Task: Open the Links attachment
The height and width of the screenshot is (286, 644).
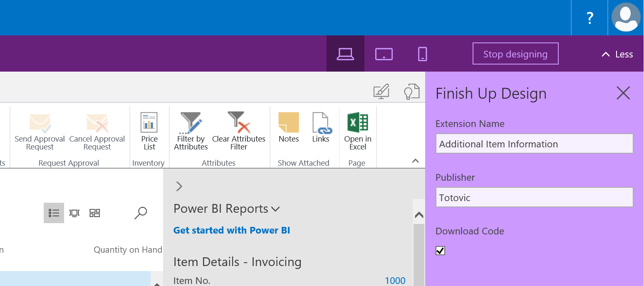Action: pyautogui.click(x=321, y=127)
